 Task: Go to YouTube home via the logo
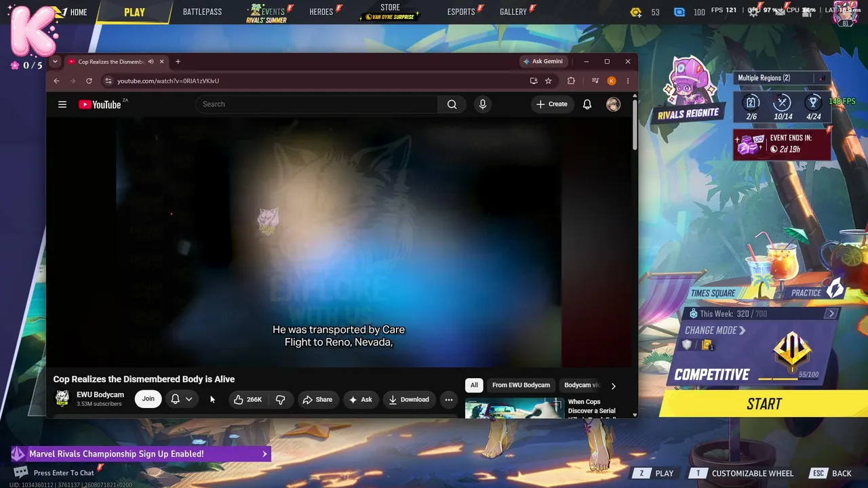[x=100, y=104]
